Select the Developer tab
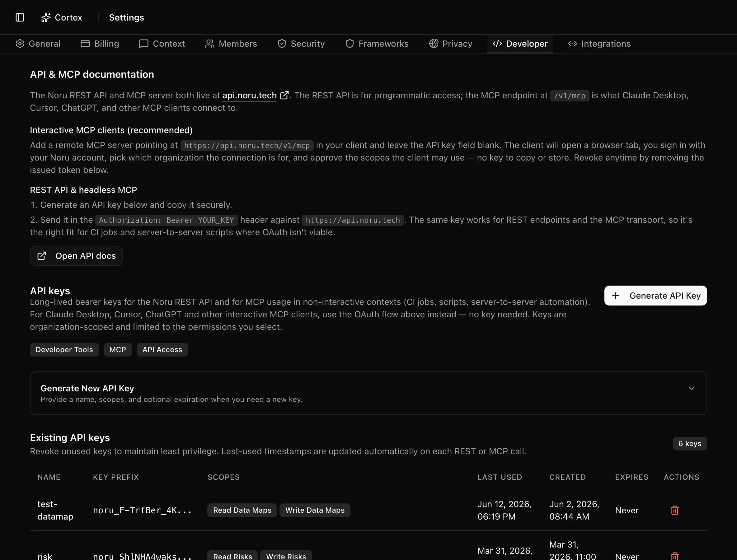The width and height of the screenshot is (737, 560). (x=520, y=44)
